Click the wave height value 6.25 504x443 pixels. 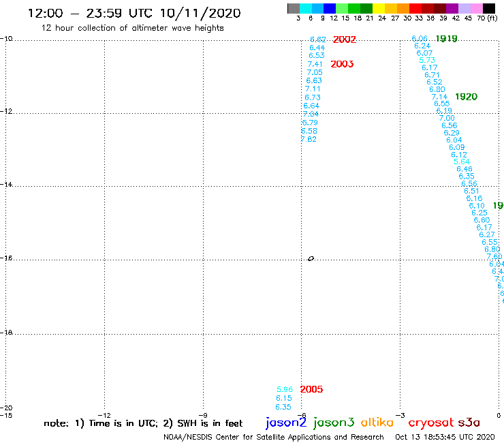pyautogui.click(x=479, y=213)
